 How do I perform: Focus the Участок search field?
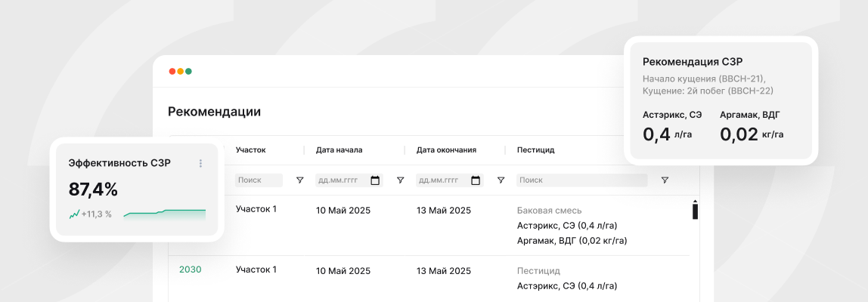[x=259, y=180]
